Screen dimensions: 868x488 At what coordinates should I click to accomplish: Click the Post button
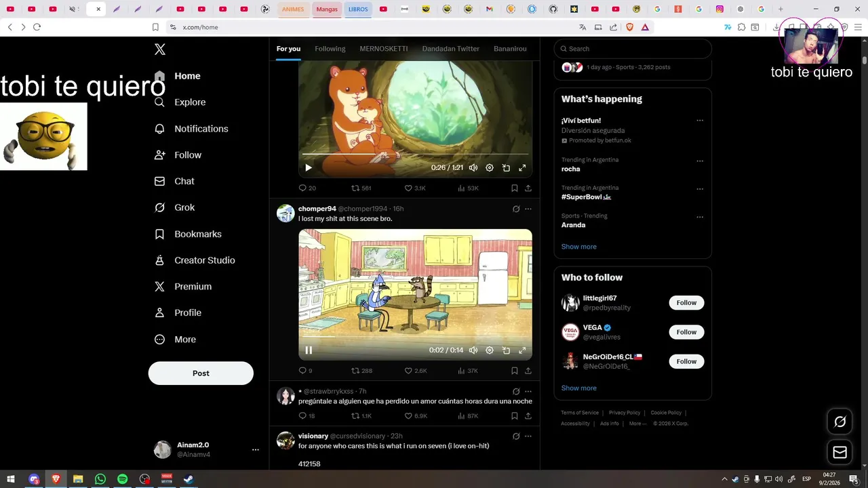(201, 373)
